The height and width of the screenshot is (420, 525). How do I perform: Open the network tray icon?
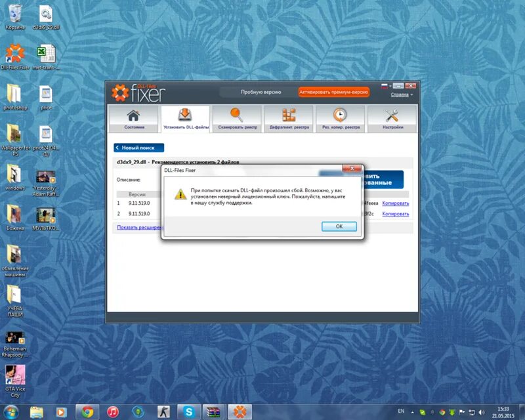(x=472, y=412)
